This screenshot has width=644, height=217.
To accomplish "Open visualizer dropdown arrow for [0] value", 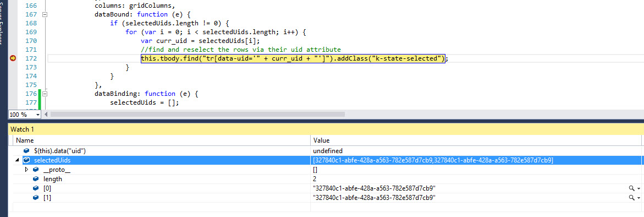I will coord(639,189).
